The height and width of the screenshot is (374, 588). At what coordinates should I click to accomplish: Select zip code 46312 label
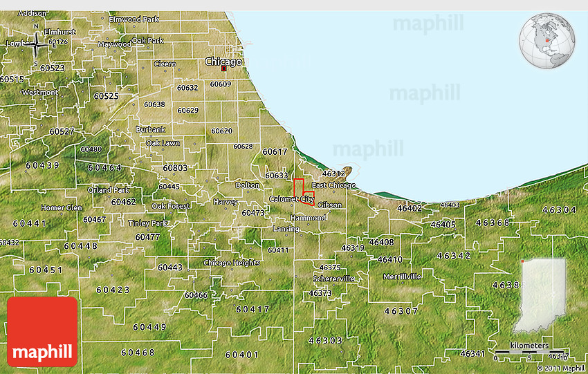point(333,173)
